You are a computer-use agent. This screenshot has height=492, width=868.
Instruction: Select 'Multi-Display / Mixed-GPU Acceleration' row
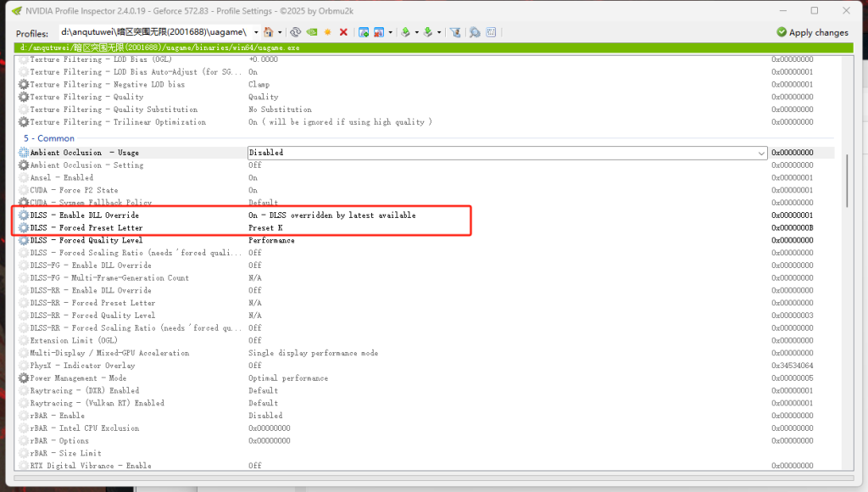[x=426, y=353]
